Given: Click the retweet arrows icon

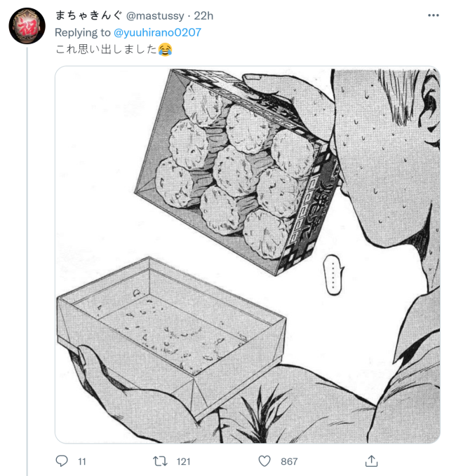Looking at the screenshot, I should pyautogui.click(x=161, y=461).
